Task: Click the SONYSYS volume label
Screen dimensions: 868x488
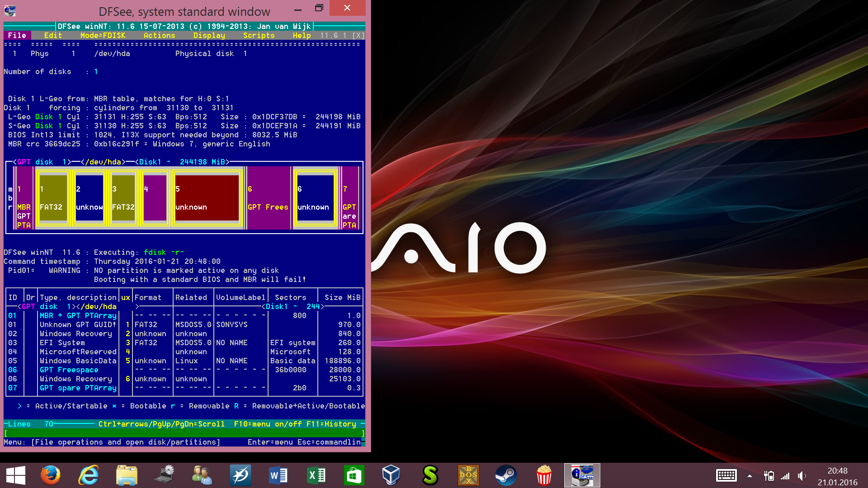Action: tap(231, 324)
